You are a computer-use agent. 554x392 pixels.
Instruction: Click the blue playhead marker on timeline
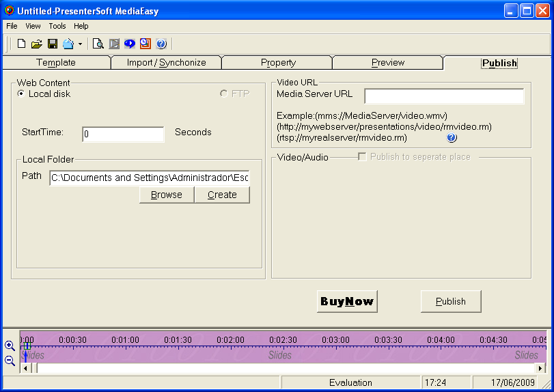pyautogui.click(x=25, y=355)
